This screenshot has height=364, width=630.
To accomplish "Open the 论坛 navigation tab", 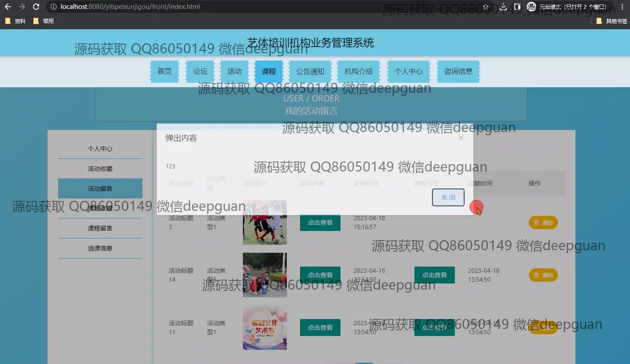I will (200, 71).
